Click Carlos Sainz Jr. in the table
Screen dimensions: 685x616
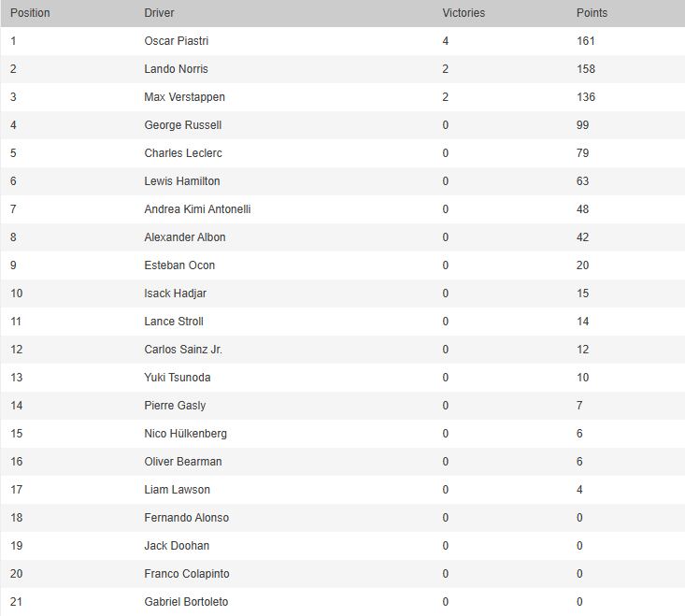pyautogui.click(x=182, y=350)
